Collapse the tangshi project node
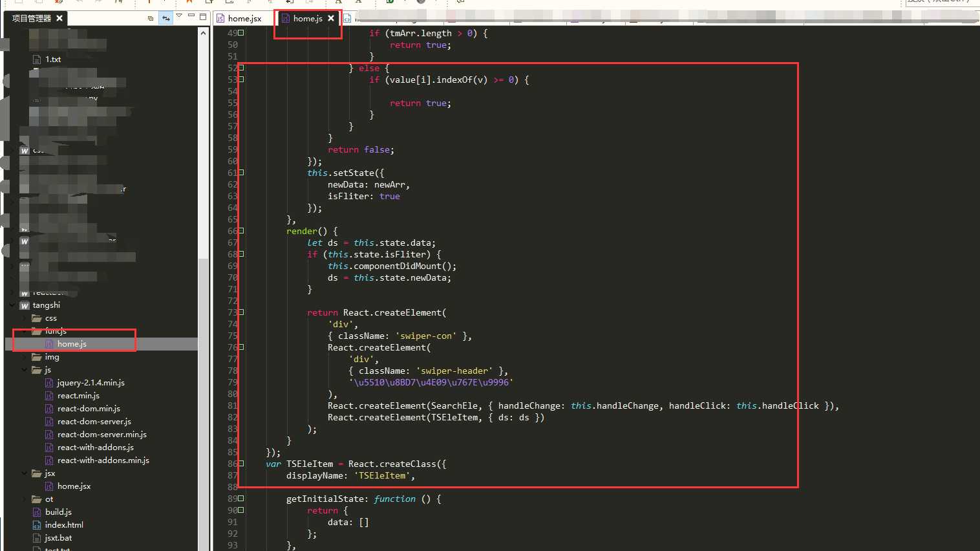980x551 pixels. click(x=12, y=305)
